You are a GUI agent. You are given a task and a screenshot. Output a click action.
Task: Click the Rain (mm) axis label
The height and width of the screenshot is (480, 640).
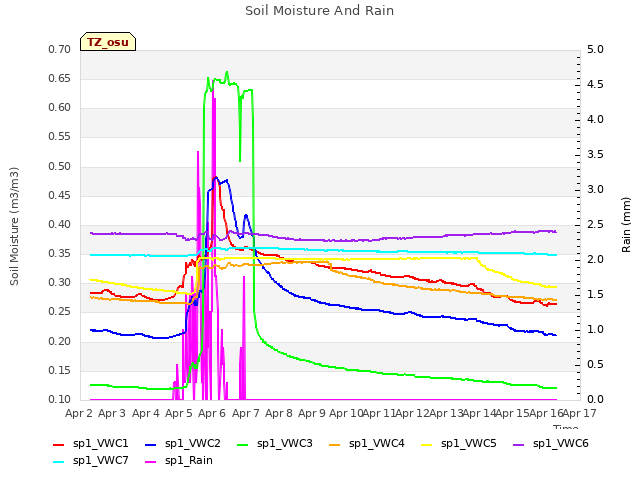point(626,225)
